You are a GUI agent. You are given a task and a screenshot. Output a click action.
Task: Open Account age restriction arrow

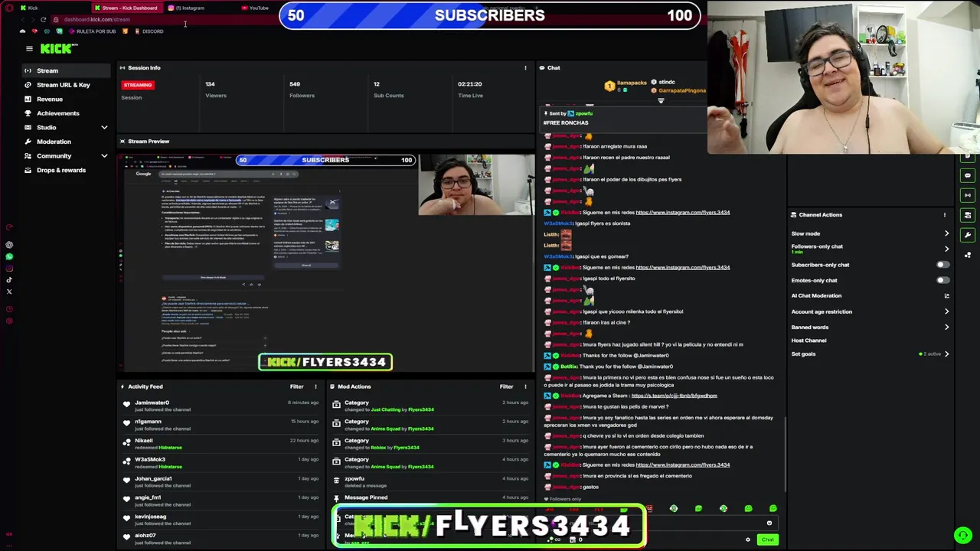click(946, 311)
